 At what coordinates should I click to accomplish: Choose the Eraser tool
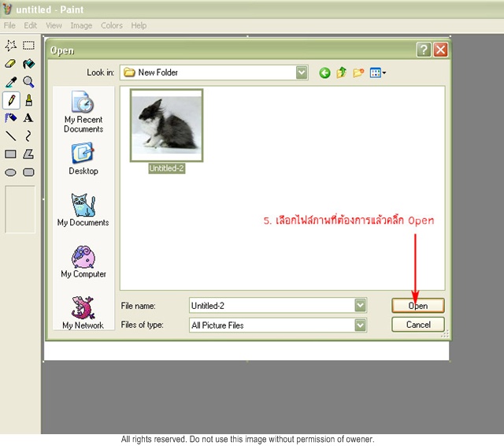pos(10,64)
